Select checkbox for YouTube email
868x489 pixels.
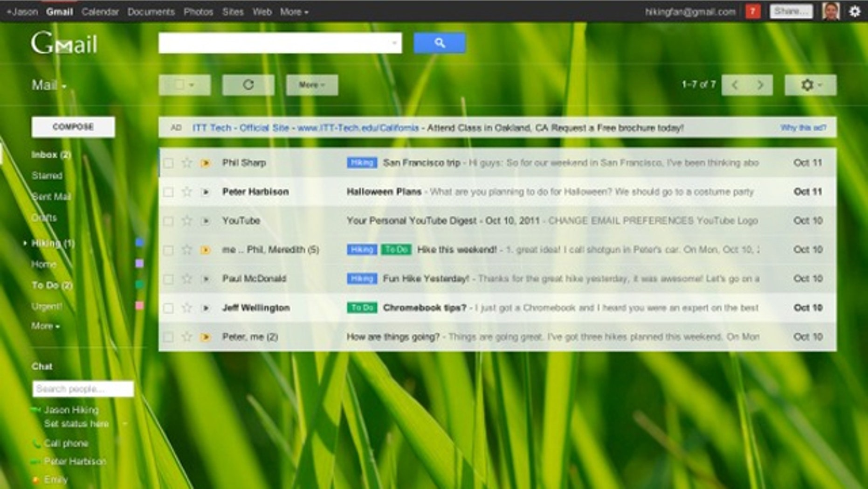[x=168, y=221]
